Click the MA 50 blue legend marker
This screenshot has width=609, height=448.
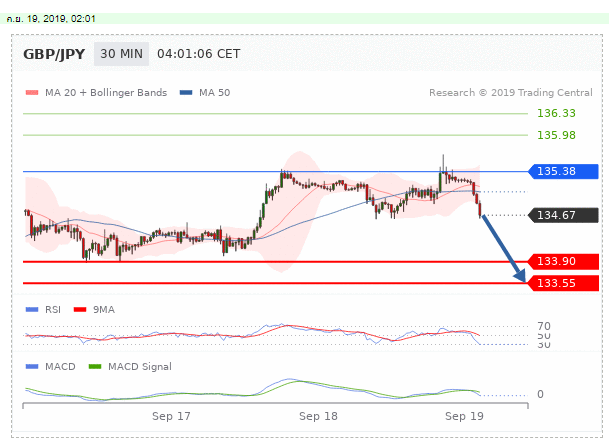187,93
